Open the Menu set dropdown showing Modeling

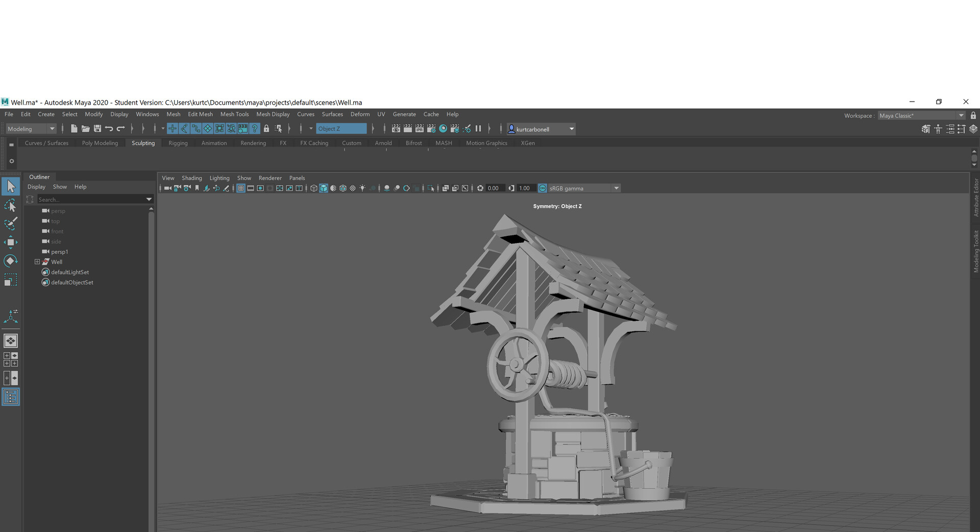pyautogui.click(x=30, y=129)
